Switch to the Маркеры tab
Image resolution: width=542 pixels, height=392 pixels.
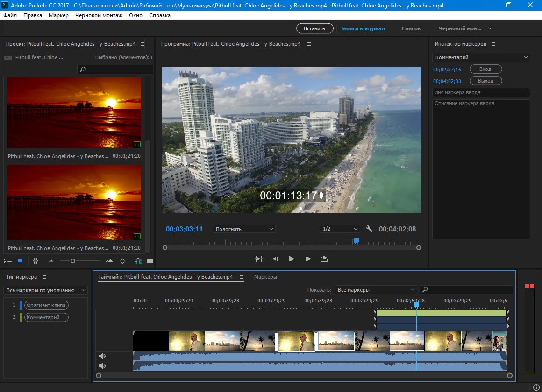(x=265, y=277)
